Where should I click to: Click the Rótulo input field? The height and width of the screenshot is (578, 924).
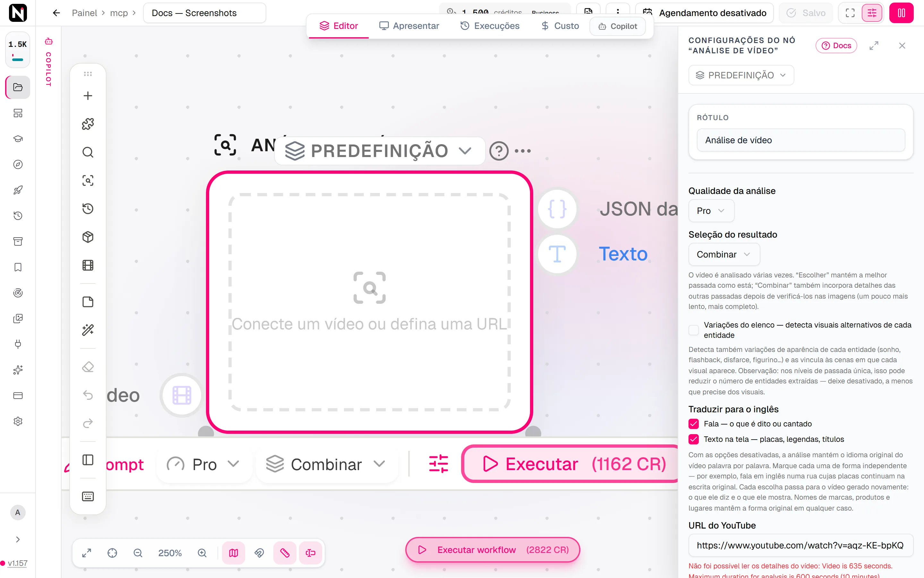[x=801, y=140]
